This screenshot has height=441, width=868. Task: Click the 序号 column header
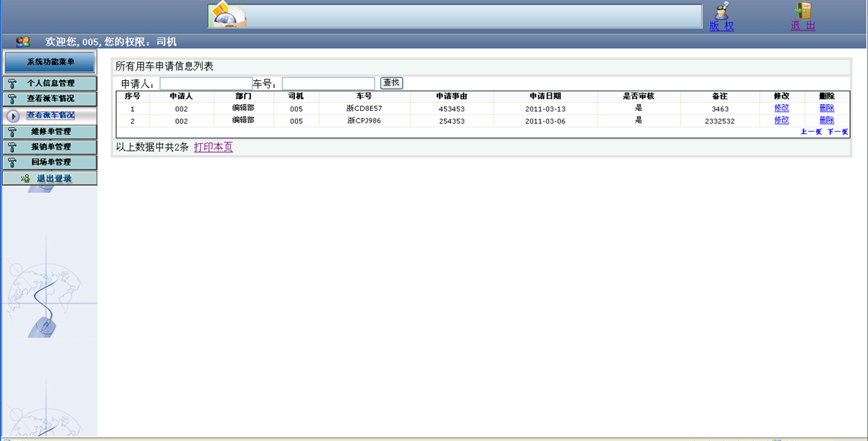point(133,97)
